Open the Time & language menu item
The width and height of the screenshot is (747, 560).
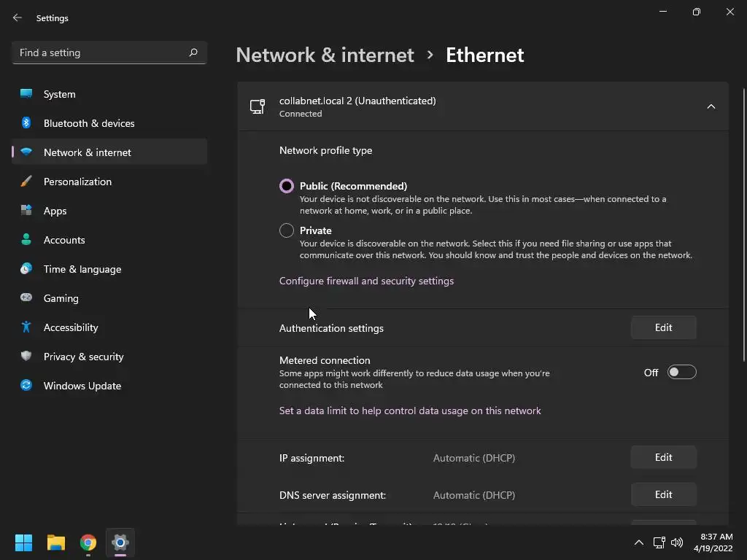click(x=82, y=269)
